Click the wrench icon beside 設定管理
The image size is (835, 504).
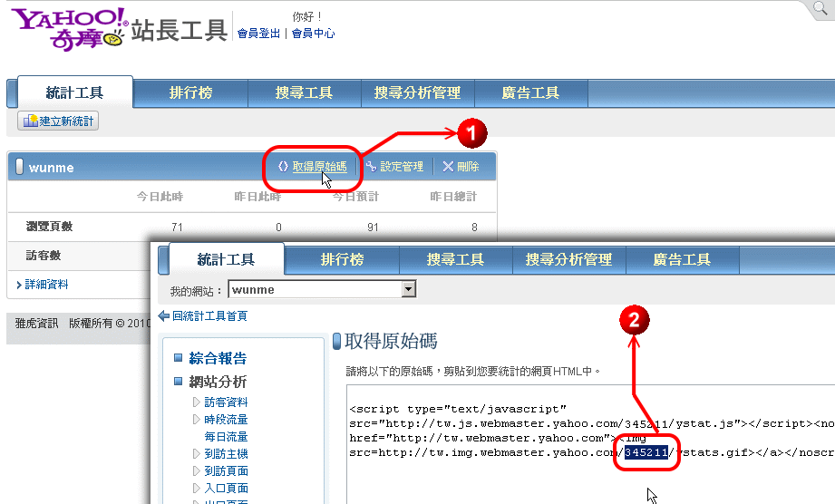pos(371,167)
